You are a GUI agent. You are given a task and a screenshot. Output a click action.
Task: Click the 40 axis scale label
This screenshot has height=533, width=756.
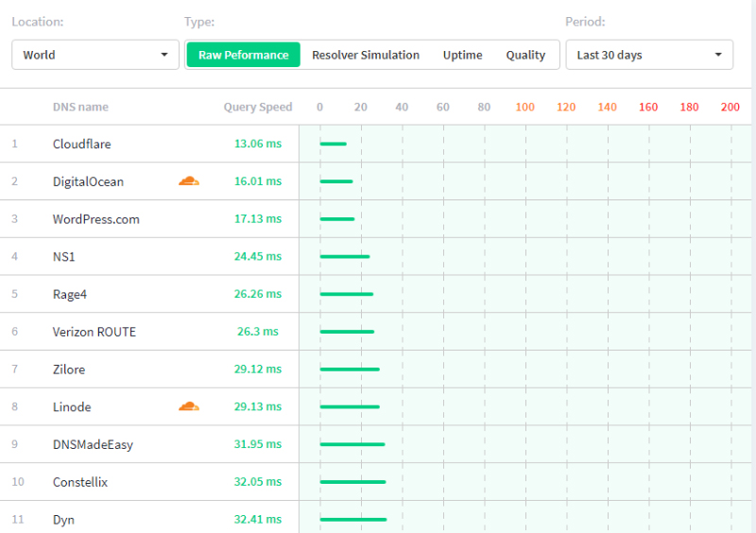pyautogui.click(x=402, y=107)
